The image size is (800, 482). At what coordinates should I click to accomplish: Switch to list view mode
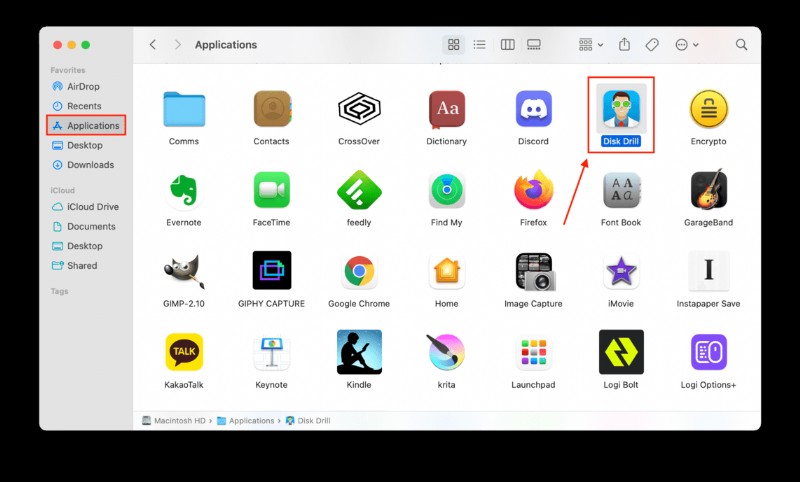point(480,45)
